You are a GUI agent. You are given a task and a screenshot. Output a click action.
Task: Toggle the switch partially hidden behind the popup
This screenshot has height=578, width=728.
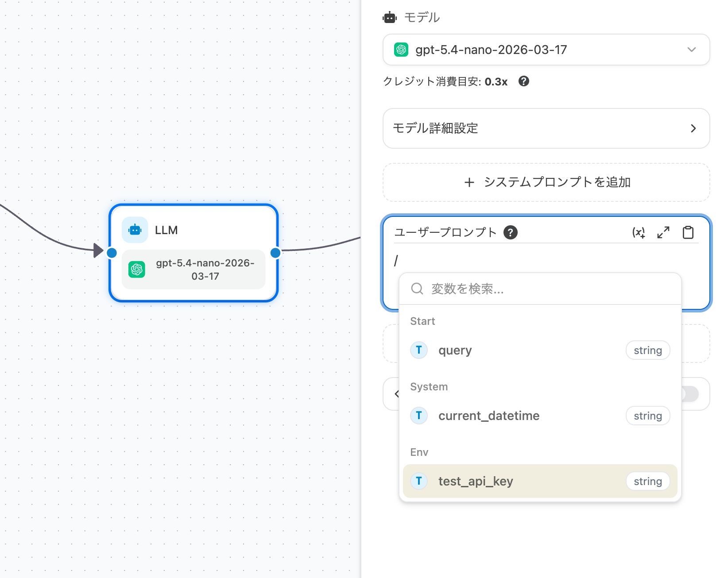tap(690, 394)
